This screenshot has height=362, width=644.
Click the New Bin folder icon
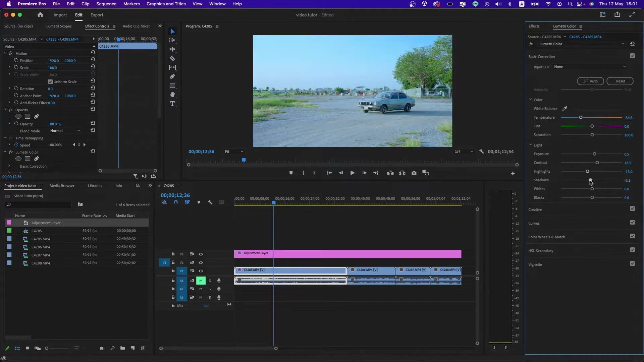[122, 348]
